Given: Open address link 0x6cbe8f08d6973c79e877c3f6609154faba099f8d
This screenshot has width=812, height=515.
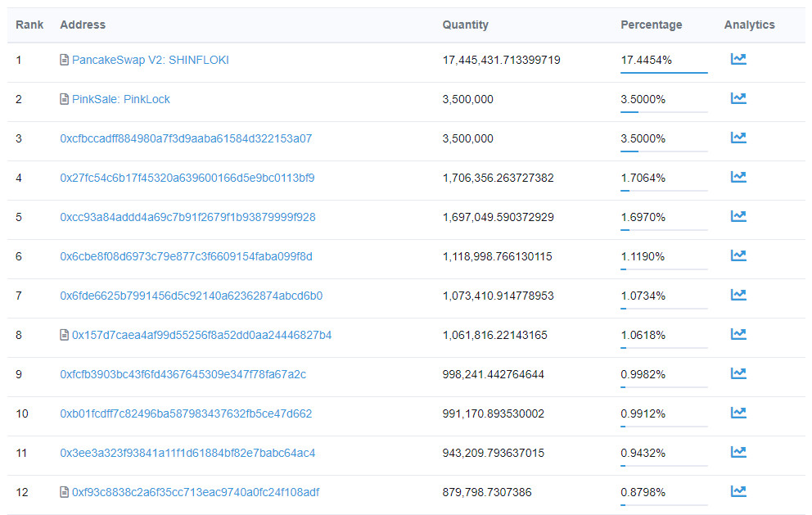Looking at the screenshot, I should tap(186, 256).
